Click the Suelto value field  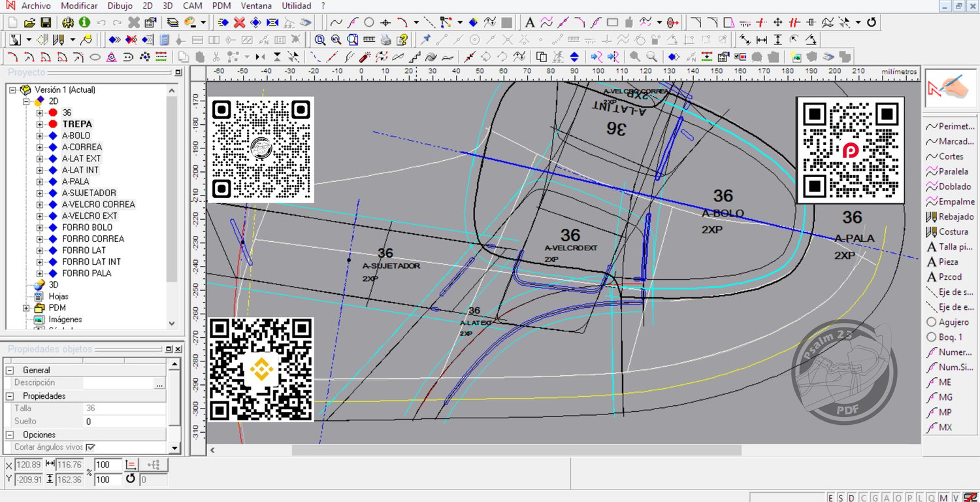coord(124,422)
